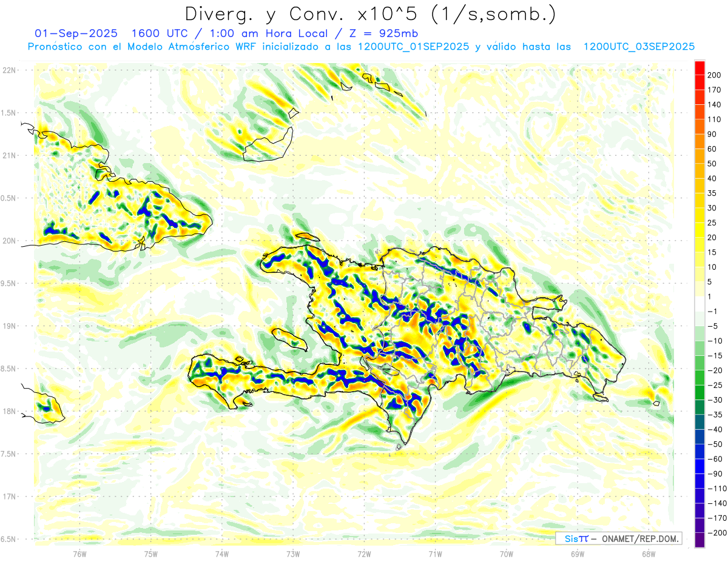Viewport: 728px width, 562px height.
Task: Click the "-40" color scale value
Action: click(x=715, y=429)
